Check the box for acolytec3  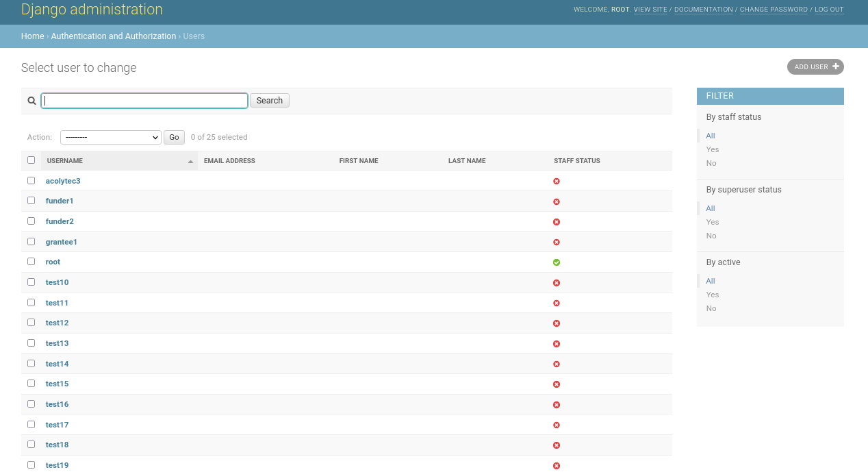pos(31,180)
